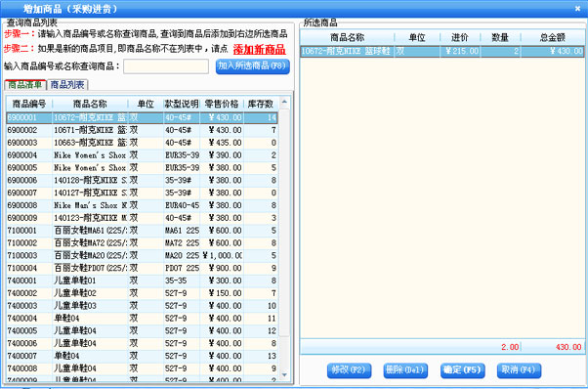The image size is (588, 389).
Task: Click the 删除 (Del) button
Action: point(405,370)
